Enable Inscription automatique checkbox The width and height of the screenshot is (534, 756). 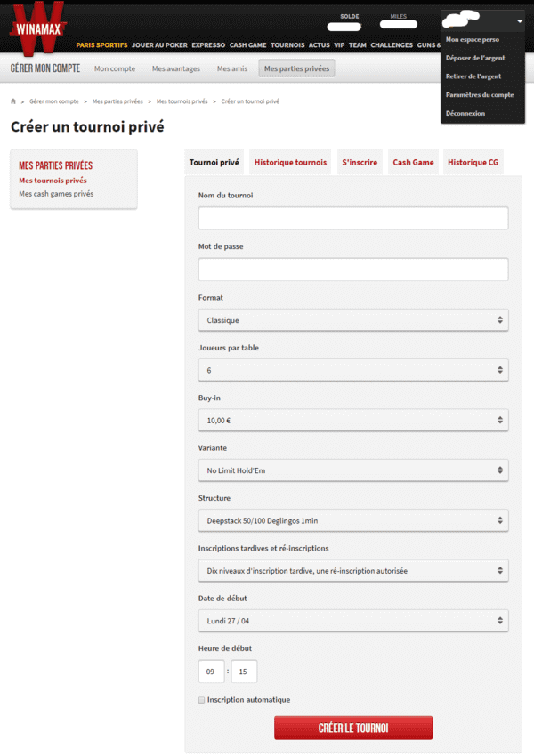coord(202,700)
